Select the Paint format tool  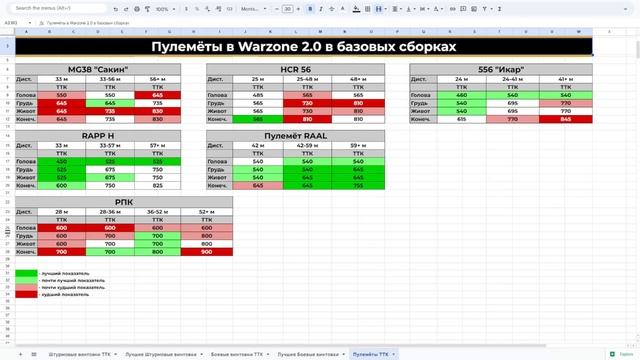coord(147,9)
